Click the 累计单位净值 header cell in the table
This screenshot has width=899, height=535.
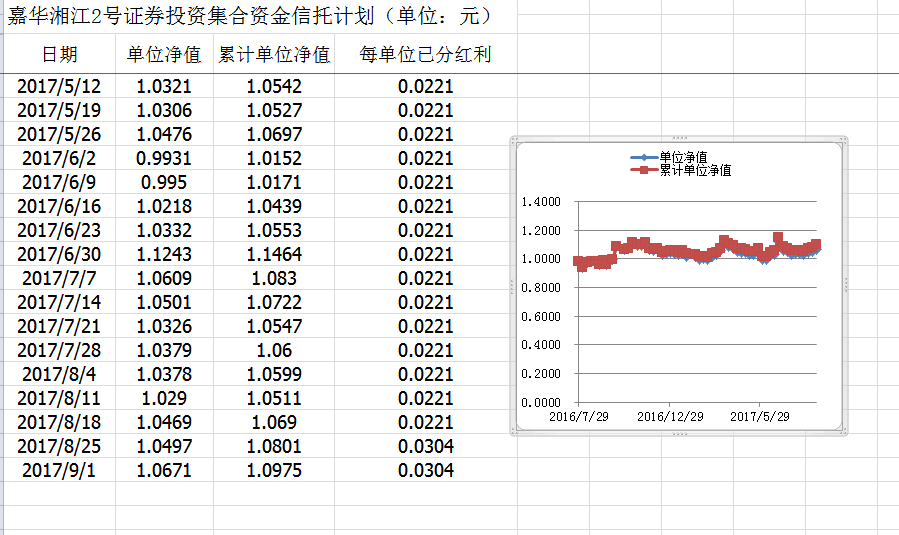click(x=274, y=54)
